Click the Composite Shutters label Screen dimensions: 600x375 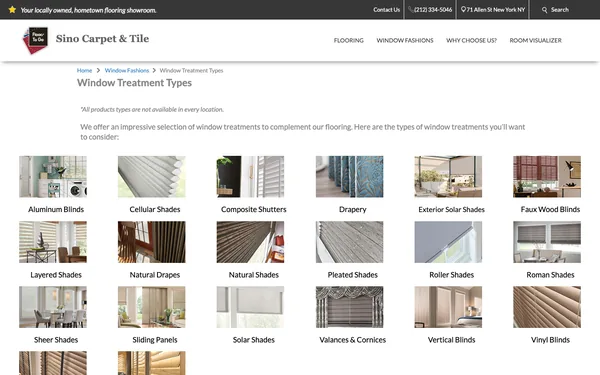pos(254,209)
